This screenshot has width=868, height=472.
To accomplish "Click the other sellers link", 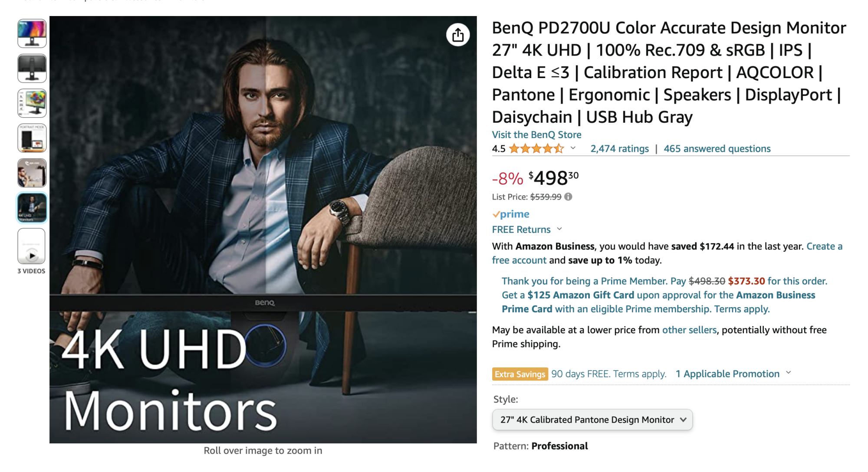I will tap(689, 330).
